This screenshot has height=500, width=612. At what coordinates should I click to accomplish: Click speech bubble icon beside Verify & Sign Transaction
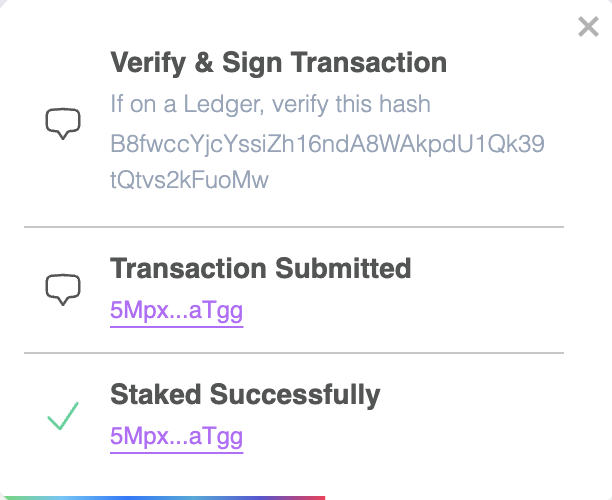coord(63,123)
